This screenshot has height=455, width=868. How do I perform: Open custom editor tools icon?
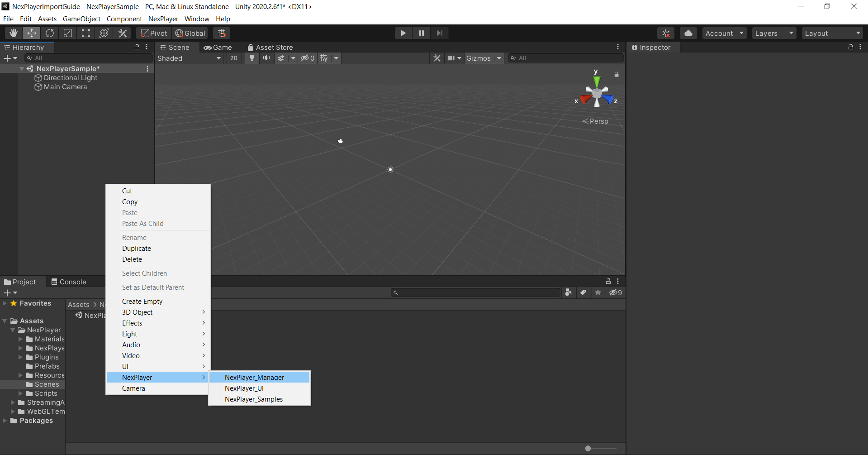(x=122, y=33)
